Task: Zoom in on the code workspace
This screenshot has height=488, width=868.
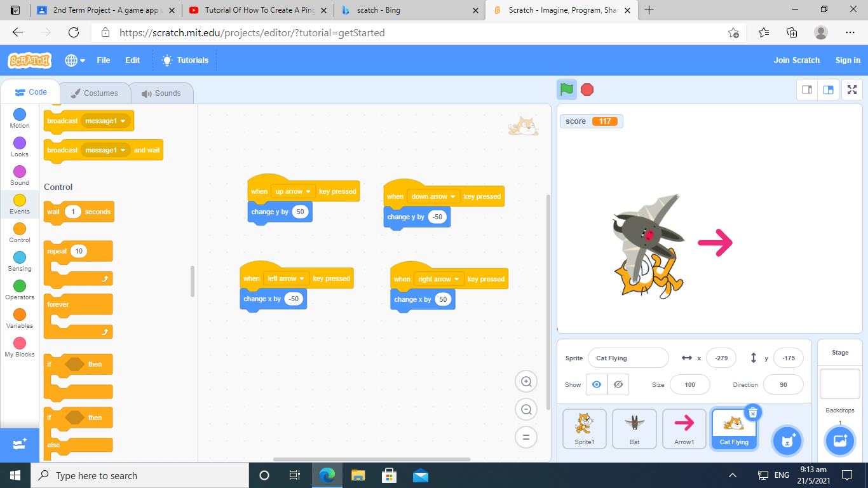Action: coord(526,381)
